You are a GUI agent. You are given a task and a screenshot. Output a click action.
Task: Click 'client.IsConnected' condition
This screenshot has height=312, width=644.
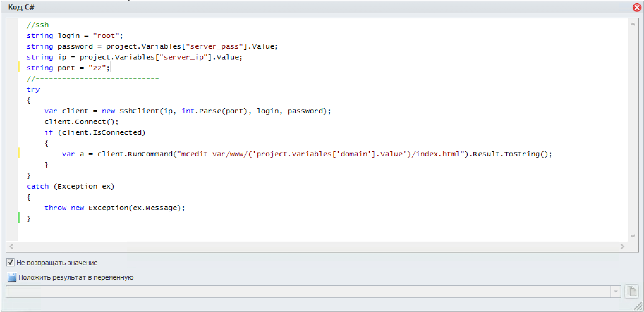pos(102,133)
